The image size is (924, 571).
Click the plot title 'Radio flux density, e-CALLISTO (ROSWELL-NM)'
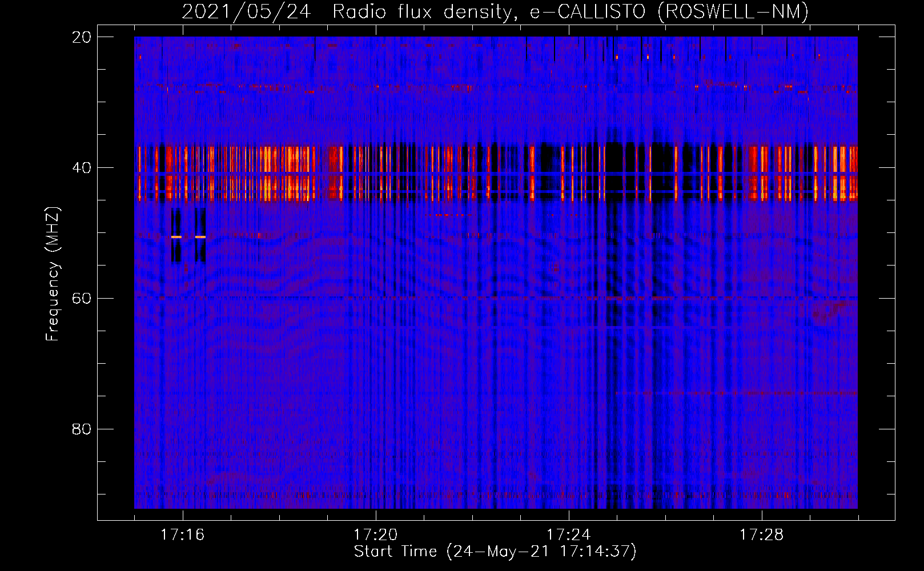coord(571,11)
